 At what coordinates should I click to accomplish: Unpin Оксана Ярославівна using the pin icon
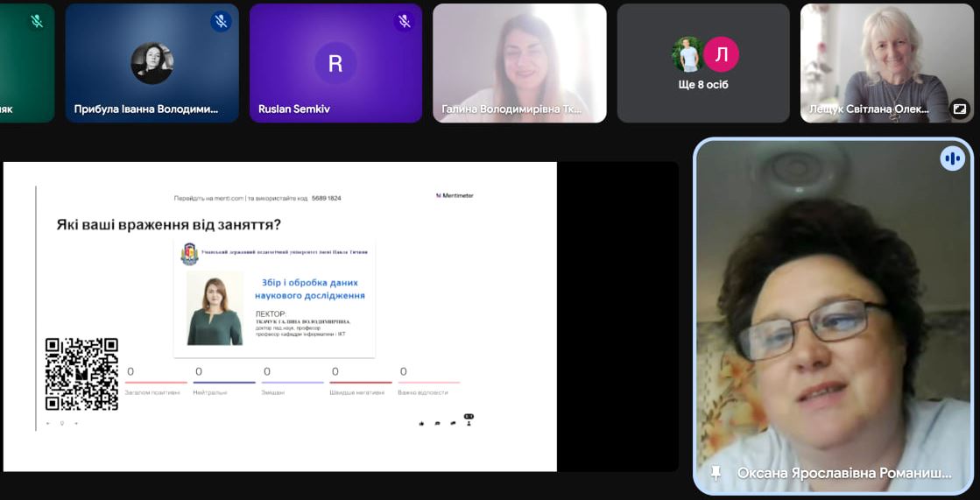click(716, 473)
